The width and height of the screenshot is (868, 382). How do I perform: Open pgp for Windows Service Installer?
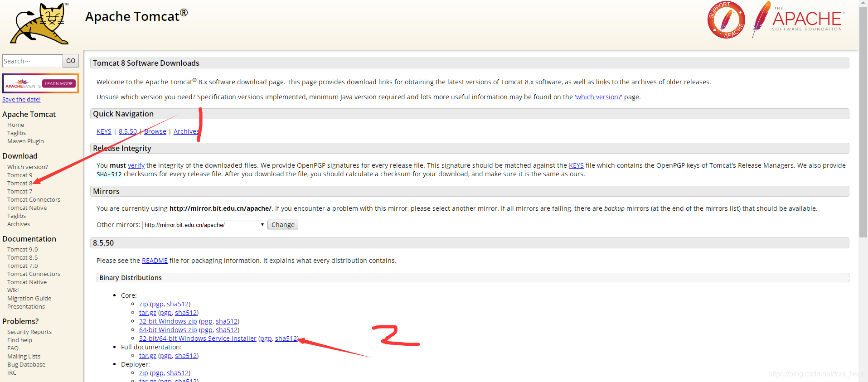point(266,338)
